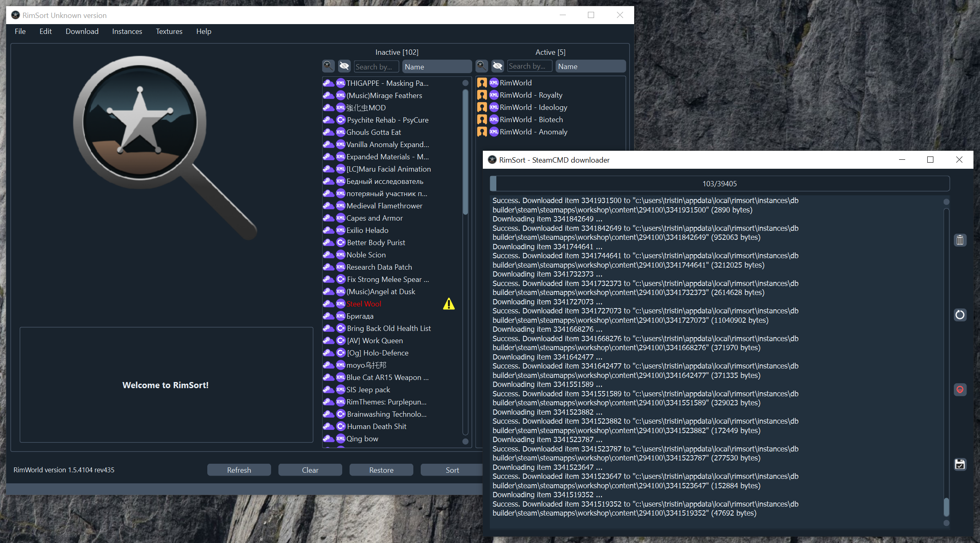Click the Inactive list search filter magnifier icon

click(328, 66)
